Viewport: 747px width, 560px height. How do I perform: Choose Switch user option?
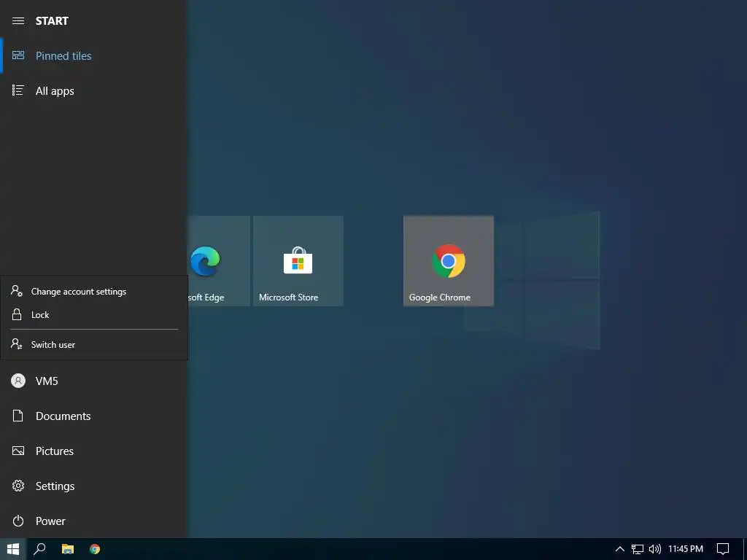point(94,344)
